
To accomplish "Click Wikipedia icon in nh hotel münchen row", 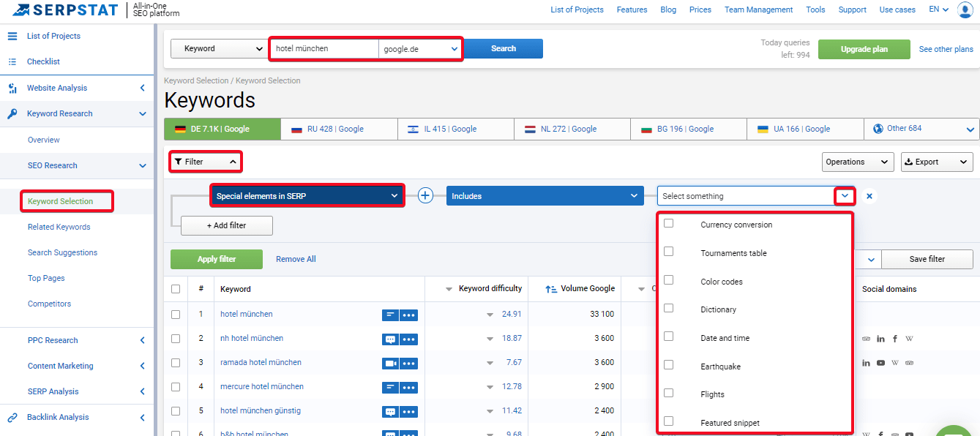I will coord(909,339).
